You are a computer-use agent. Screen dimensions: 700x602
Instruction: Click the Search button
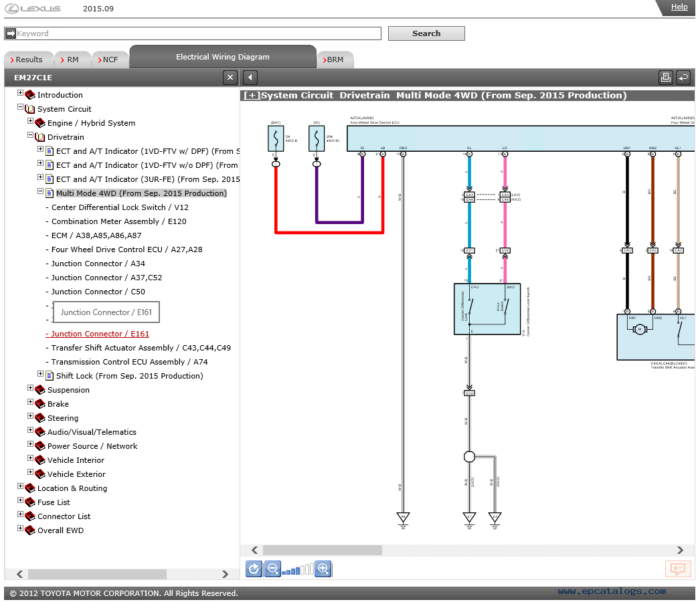[x=426, y=33]
